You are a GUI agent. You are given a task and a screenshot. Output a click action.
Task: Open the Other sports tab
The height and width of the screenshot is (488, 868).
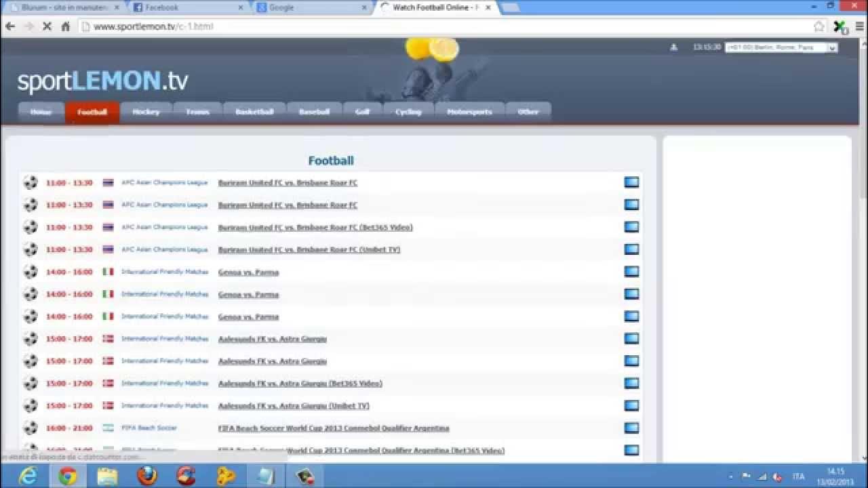[528, 112]
